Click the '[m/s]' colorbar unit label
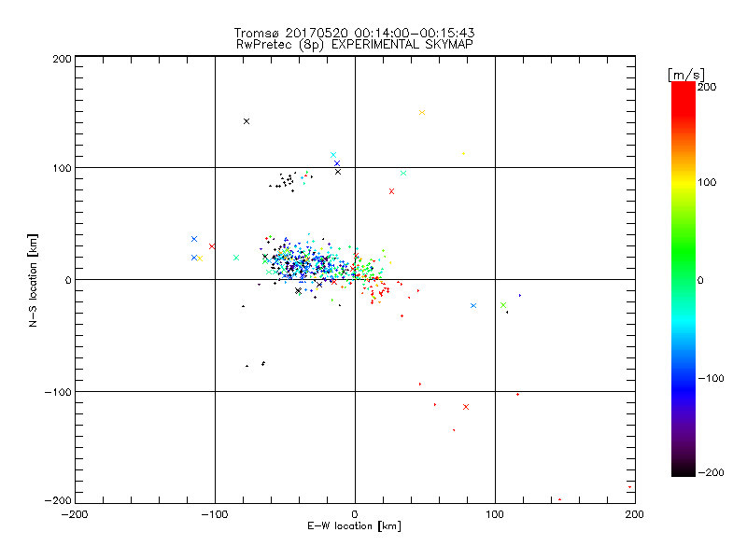The height and width of the screenshot is (560, 747). click(x=685, y=75)
